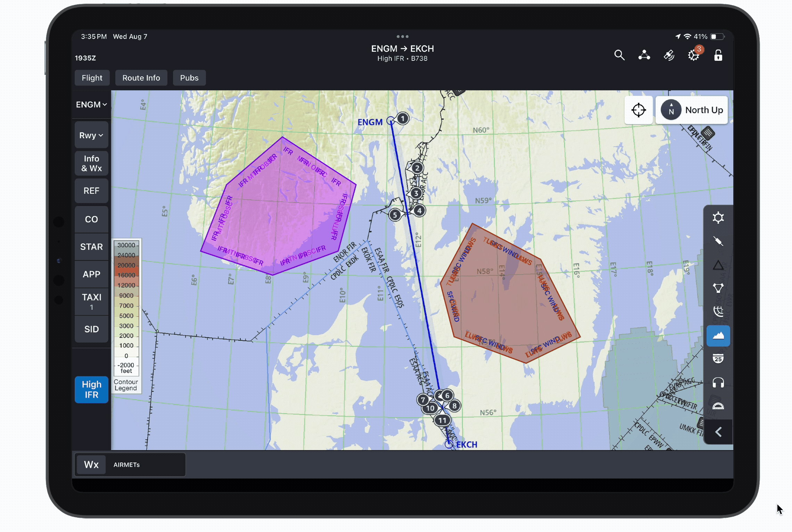Click the protractor measuring tool icon

[718, 406]
